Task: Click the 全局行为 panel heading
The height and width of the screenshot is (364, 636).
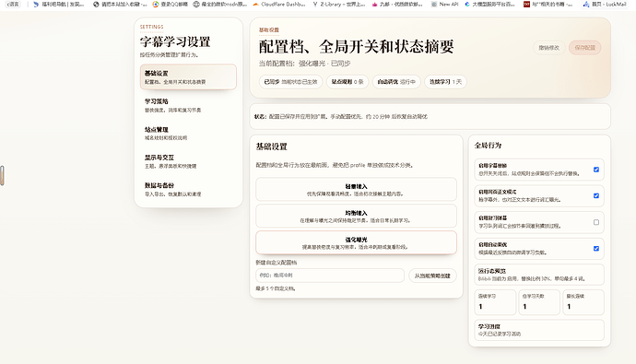Action: click(488, 145)
